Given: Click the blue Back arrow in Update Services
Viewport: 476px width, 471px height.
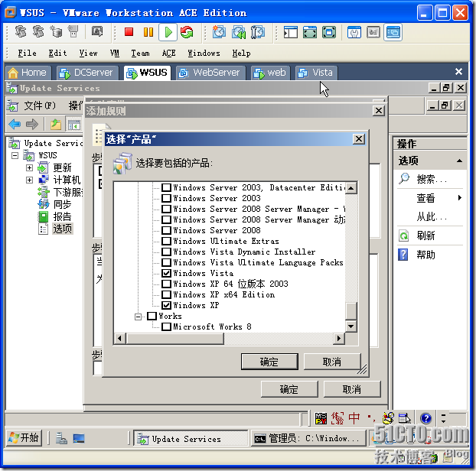Looking at the screenshot, I should (x=15, y=125).
